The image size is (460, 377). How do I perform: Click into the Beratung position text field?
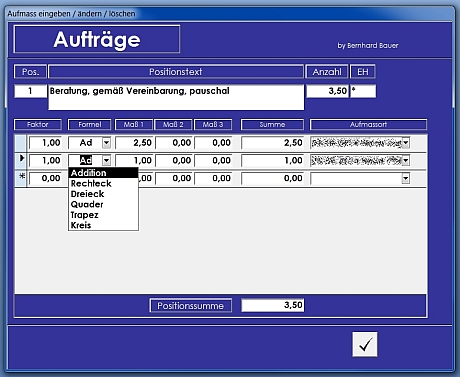176,97
